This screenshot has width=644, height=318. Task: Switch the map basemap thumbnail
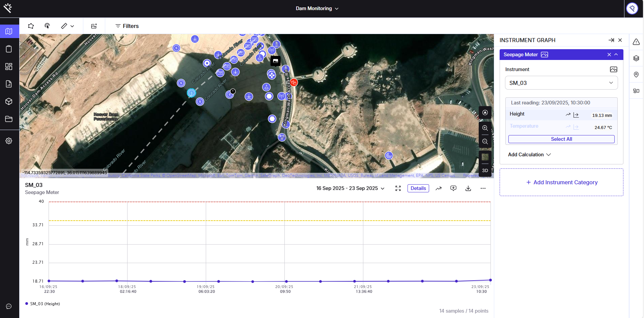(x=485, y=157)
